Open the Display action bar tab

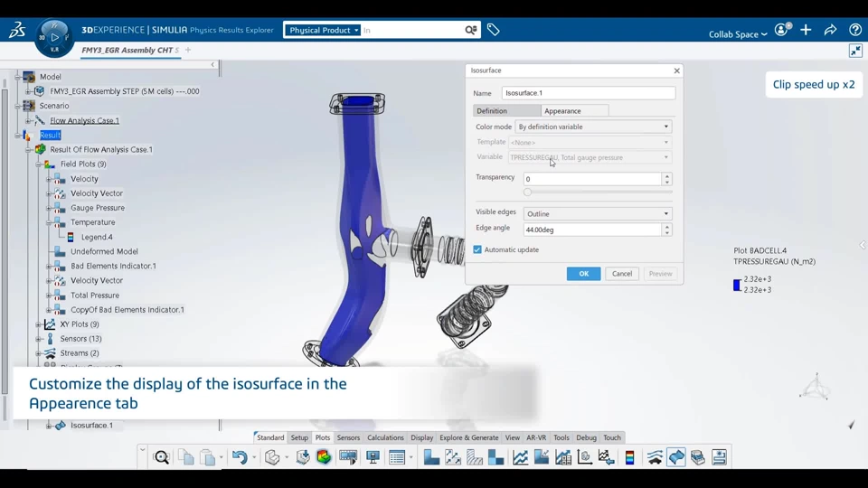422,437
